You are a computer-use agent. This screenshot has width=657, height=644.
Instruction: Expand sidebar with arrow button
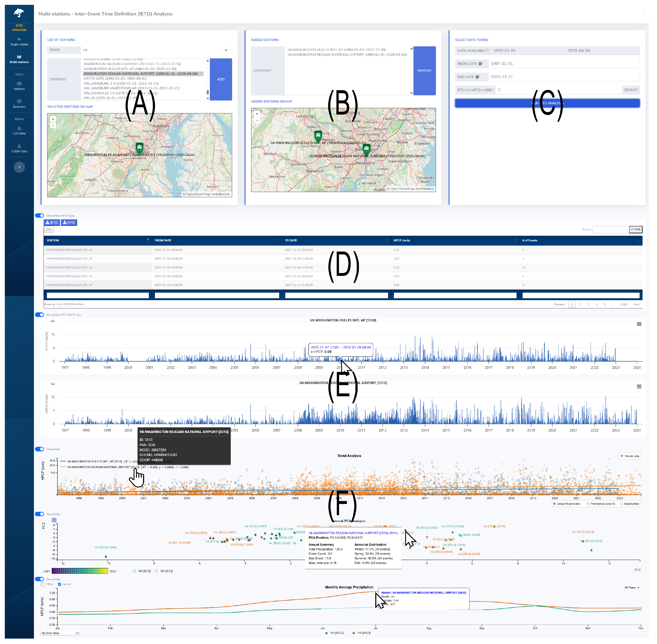(19, 167)
